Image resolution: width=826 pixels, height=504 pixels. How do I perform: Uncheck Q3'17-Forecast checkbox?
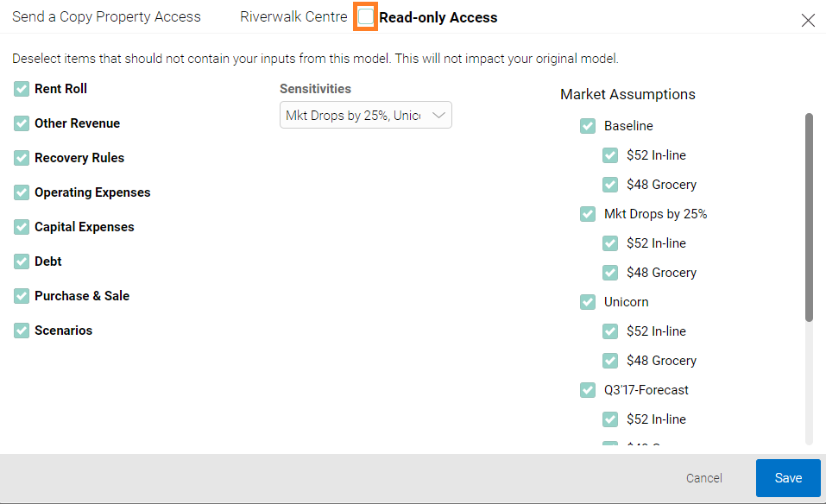[588, 390]
